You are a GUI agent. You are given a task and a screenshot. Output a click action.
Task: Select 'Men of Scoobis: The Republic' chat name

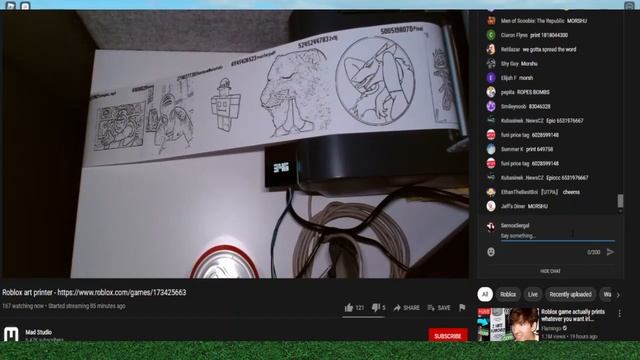point(532,21)
